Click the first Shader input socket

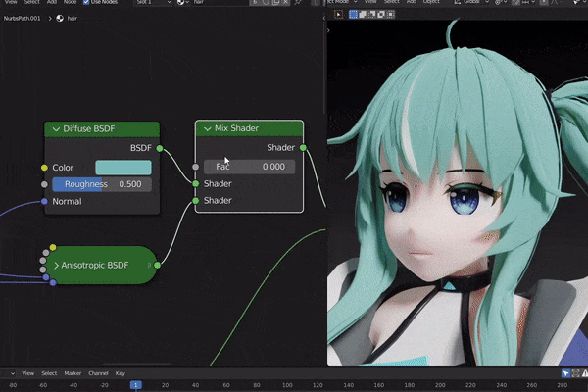tap(195, 184)
